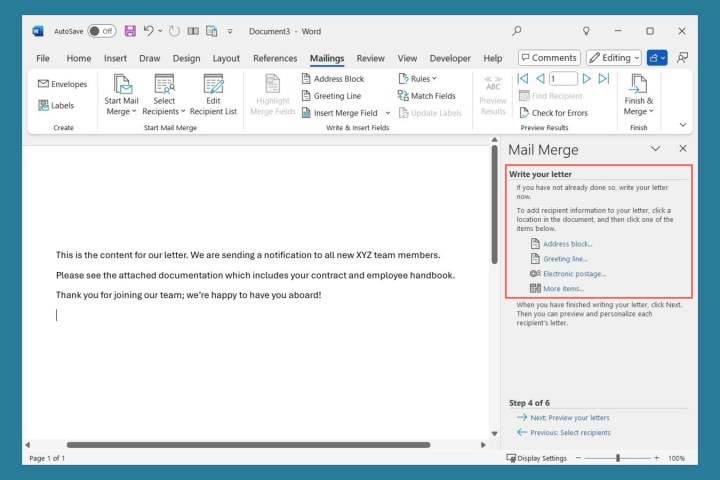The height and width of the screenshot is (480, 720).
Task: Click the Comments button
Action: pos(548,58)
